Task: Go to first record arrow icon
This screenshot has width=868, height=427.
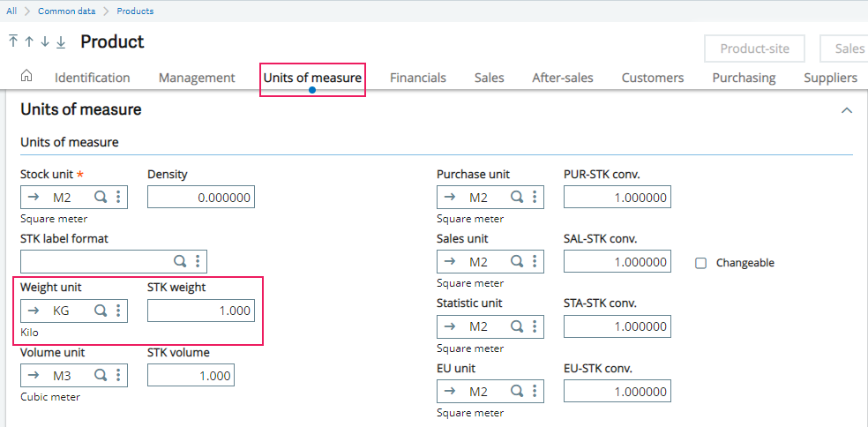Action: [x=12, y=41]
